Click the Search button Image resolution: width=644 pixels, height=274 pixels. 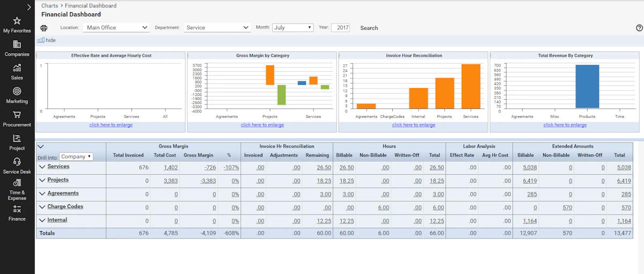click(x=369, y=28)
